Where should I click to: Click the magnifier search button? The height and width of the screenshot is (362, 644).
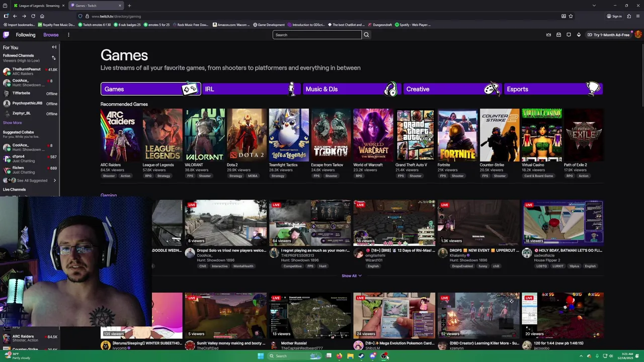coord(366,35)
